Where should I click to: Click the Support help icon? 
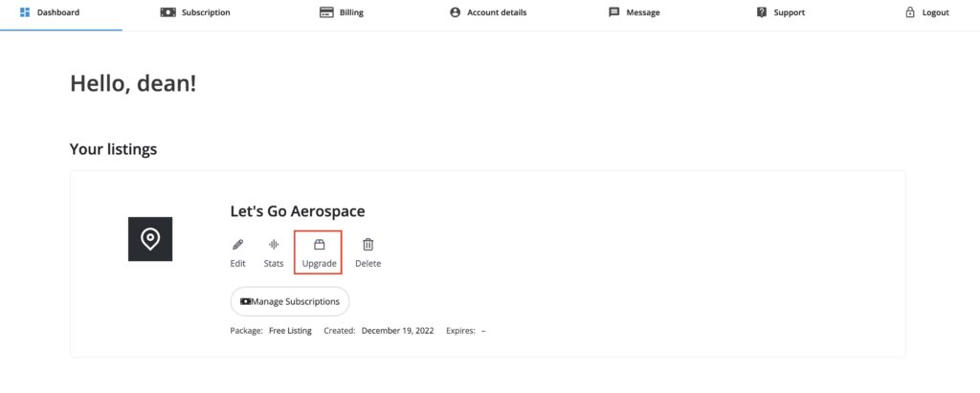click(x=761, y=12)
